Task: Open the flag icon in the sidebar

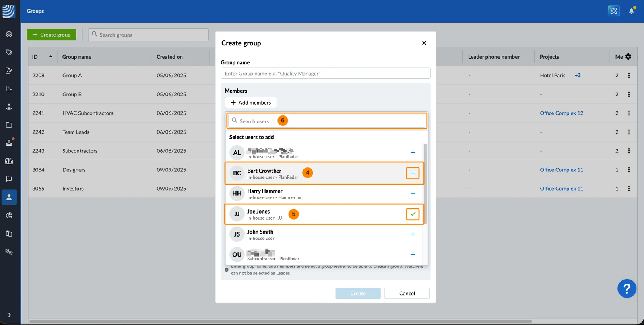Action: (x=9, y=179)
